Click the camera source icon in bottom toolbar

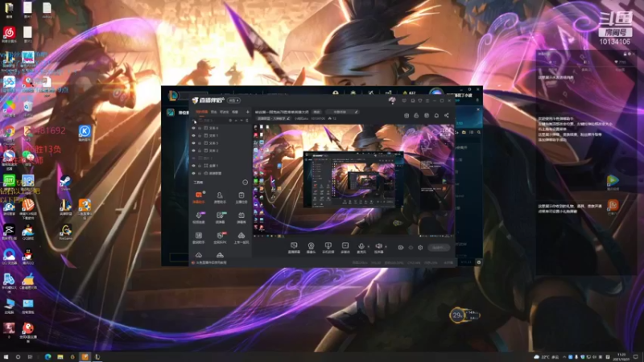311,247
